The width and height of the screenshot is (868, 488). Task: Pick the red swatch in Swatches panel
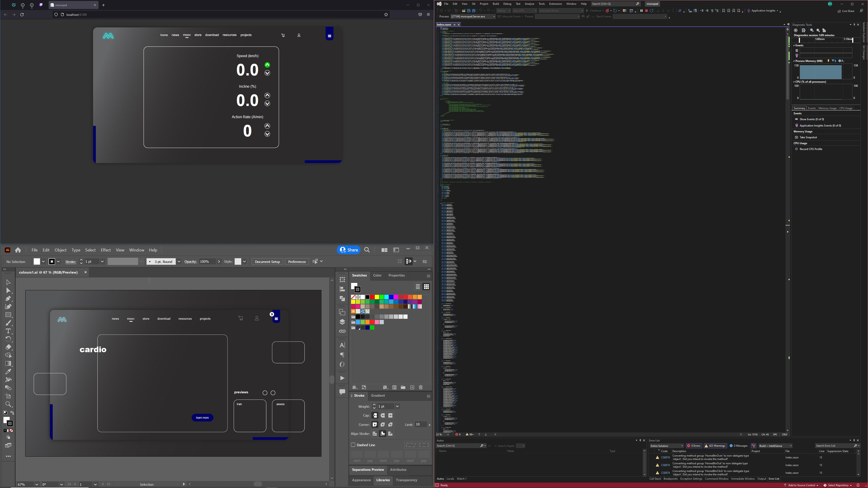(372, 297)
